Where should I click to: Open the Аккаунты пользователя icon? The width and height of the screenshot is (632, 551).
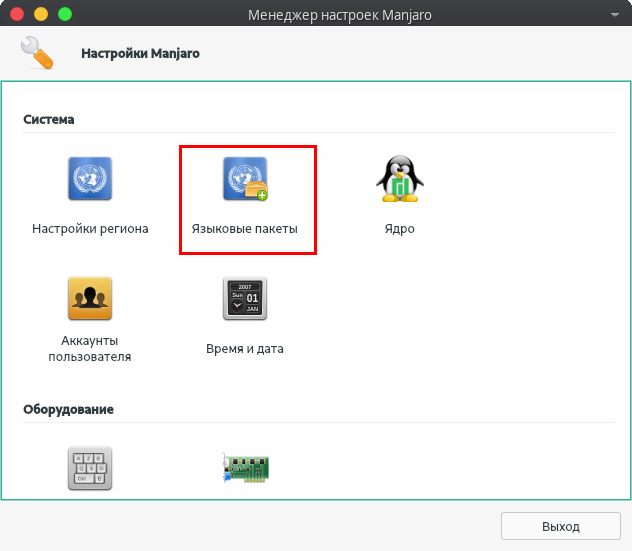[x=90, y=298]
